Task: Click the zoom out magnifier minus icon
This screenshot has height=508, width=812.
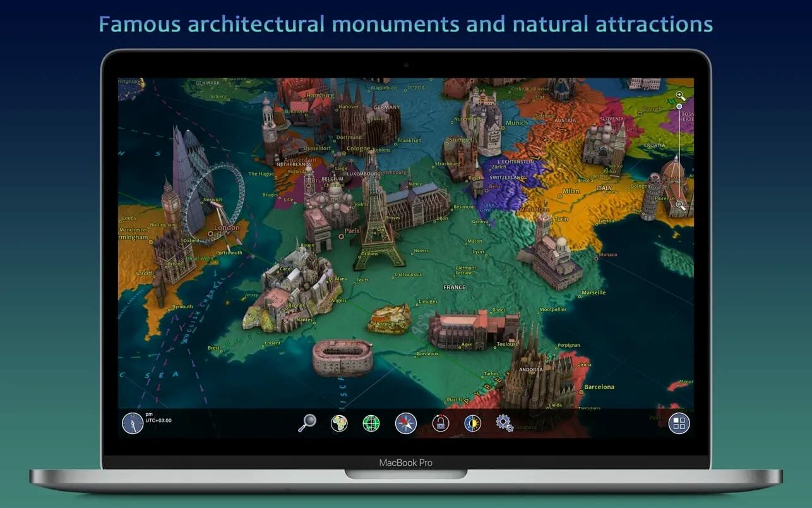Action: pyautogui.click(x=680, y=204)
